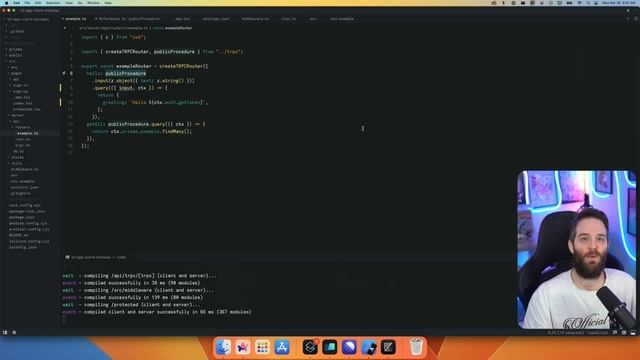Click findMany call on line 14
Screen dimensions: 640x360
pyautogui.click(x=173, y=131)
